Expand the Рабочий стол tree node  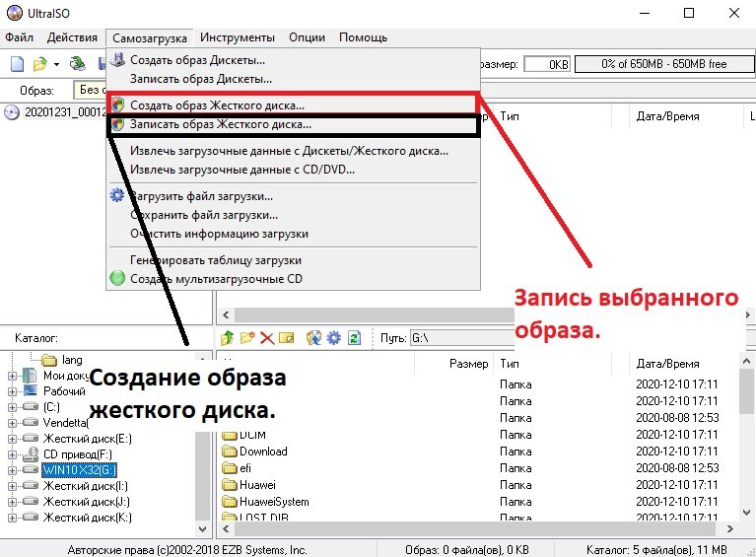13,391
